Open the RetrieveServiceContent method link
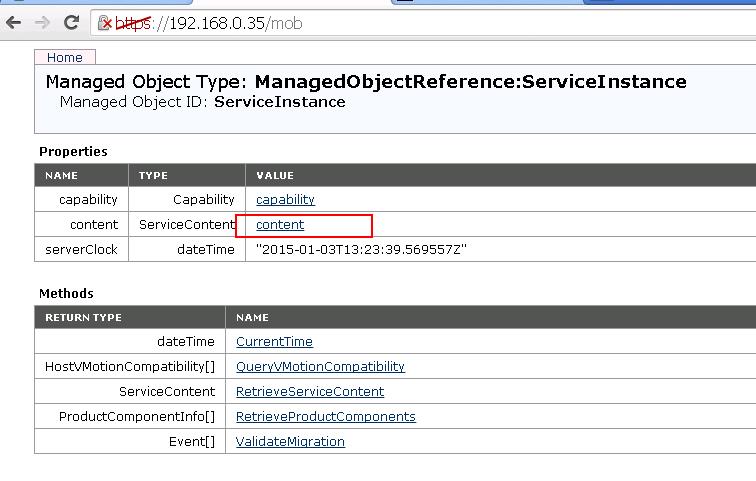The height and width of the screenshot is (481, 756). (x=310, y=391)
